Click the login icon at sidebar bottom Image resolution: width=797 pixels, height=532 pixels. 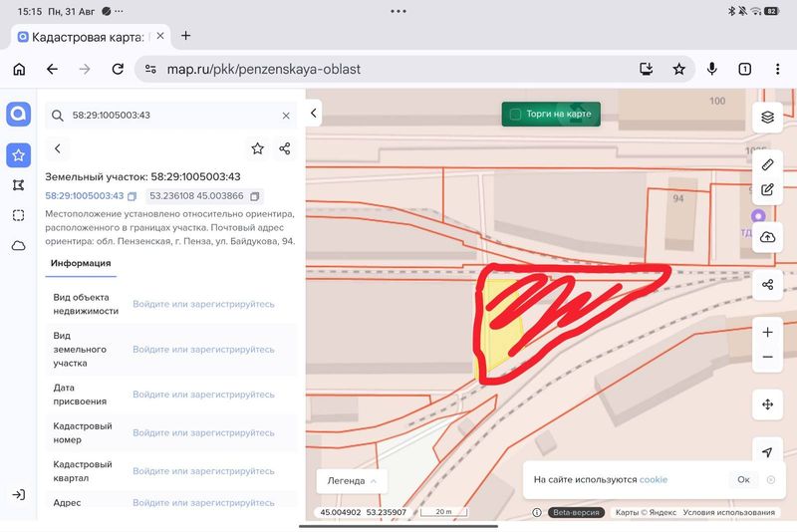point(18,494)
